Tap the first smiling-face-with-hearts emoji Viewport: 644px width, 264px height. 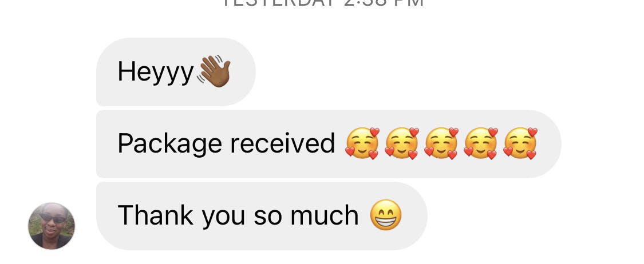tap(362, 143)
